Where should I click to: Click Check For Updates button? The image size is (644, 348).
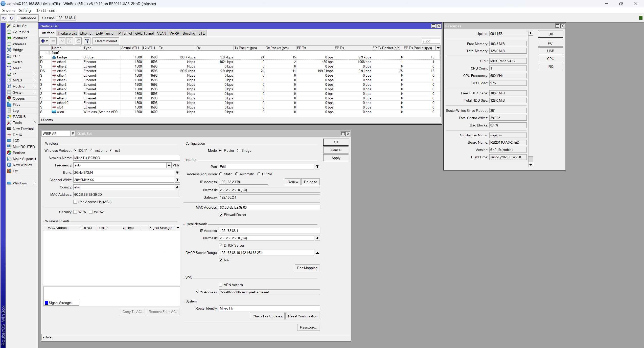tap(267, 316)
